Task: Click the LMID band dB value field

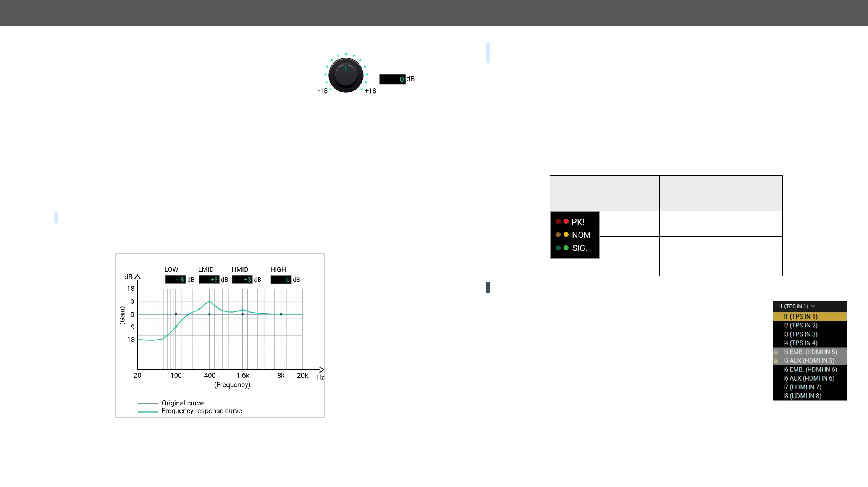Action: pos(209,280)
